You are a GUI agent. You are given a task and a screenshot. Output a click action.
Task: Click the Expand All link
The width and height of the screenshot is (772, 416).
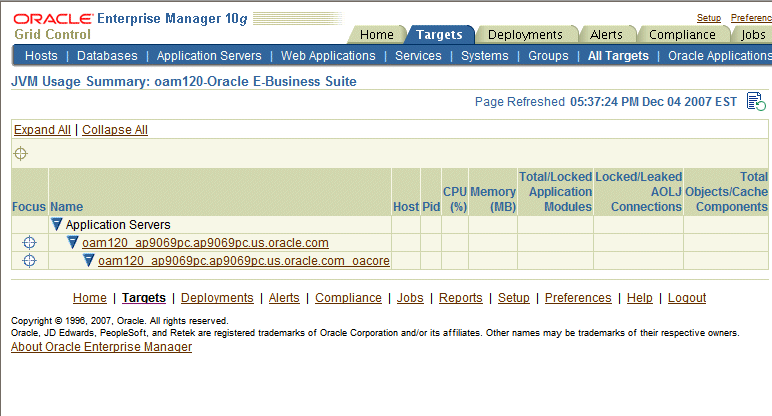(x=42, y=129)
